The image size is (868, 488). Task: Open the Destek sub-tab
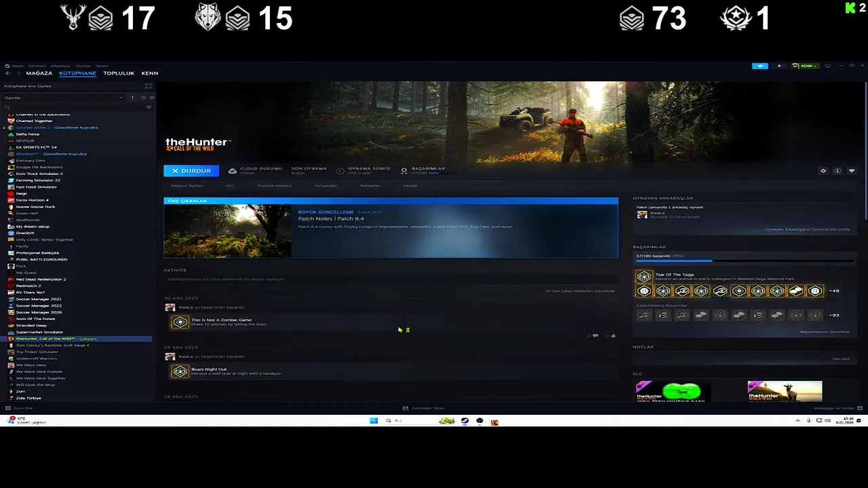pos(410,186)
